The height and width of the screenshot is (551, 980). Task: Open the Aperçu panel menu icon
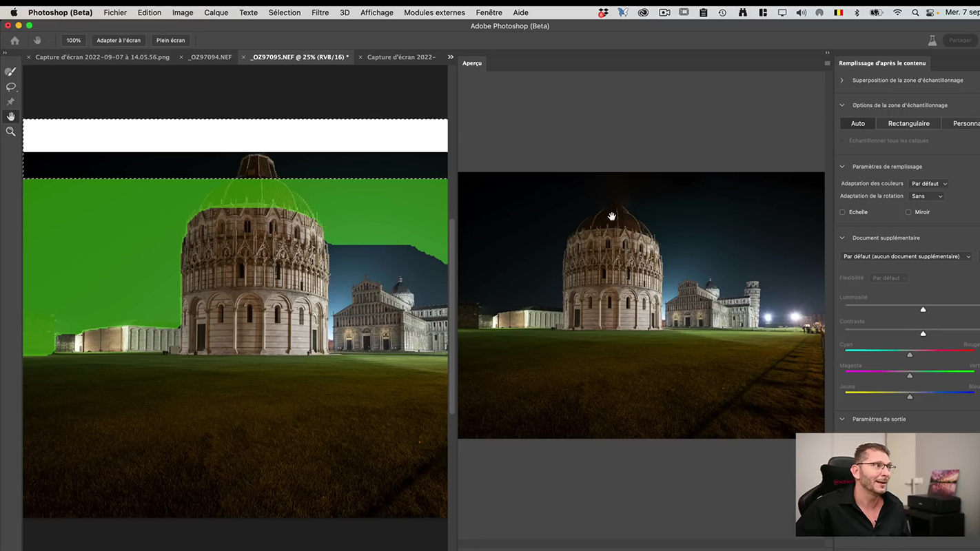point(827,63)
